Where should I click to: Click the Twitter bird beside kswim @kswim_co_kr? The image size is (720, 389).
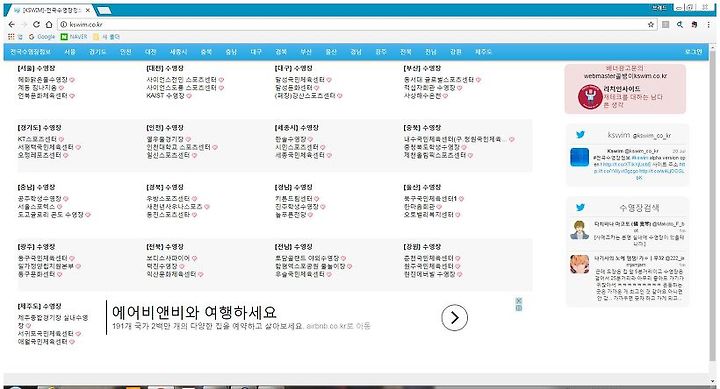tap(580, 135)
